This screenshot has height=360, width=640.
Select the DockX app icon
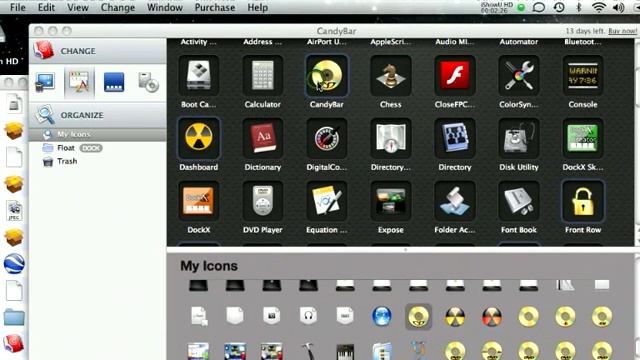coord(199,201)
